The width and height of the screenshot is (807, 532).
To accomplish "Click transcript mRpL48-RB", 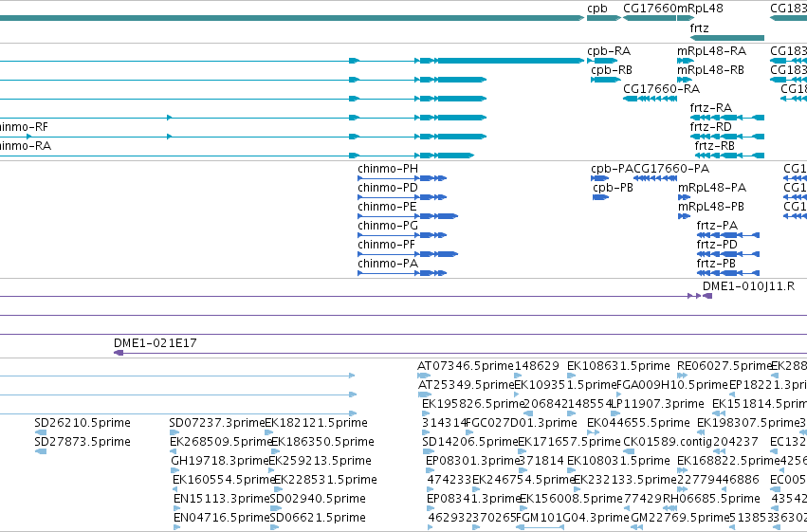I will pyautogui.click(x=685, y=80).
